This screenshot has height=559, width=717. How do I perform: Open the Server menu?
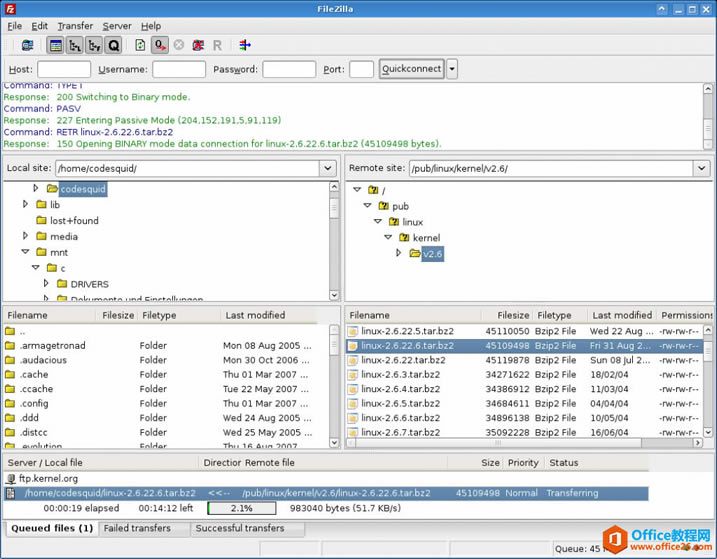tap(117, 26)
